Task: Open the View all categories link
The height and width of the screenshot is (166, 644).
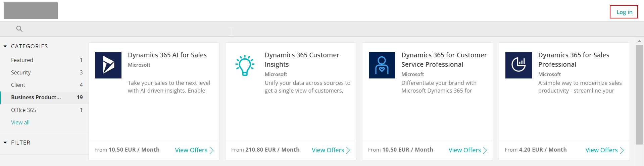Action: click(x=20, y=122)
